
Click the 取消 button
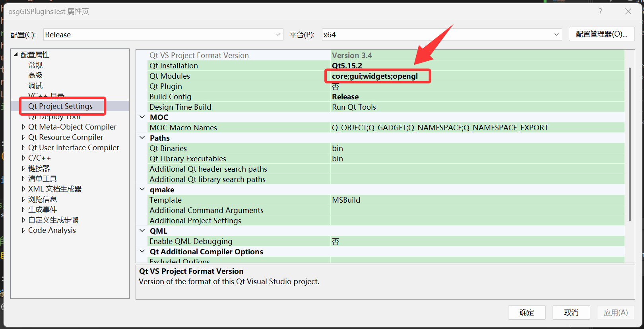pos(571,313)
